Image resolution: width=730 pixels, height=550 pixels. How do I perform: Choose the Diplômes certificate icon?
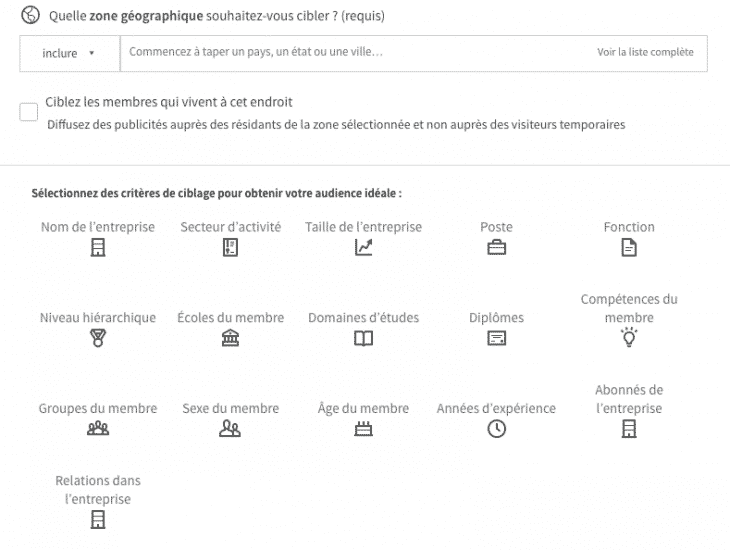click(496, 338)
